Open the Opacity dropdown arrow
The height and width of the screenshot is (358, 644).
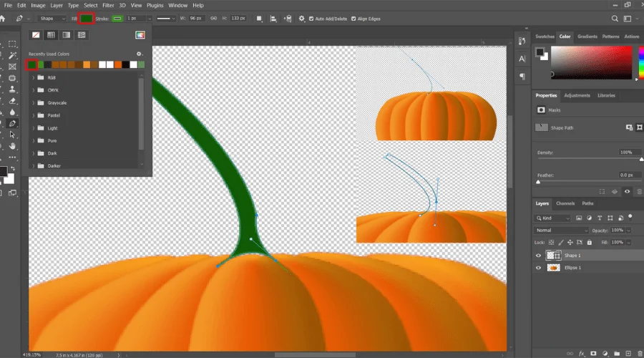(628, 231)
